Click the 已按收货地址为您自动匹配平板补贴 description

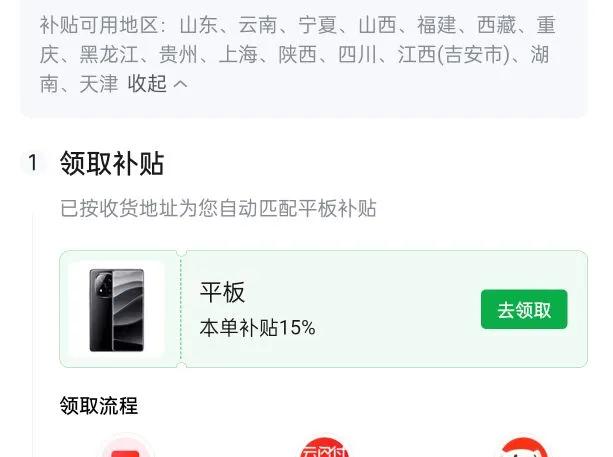click(x=218, y=208)
